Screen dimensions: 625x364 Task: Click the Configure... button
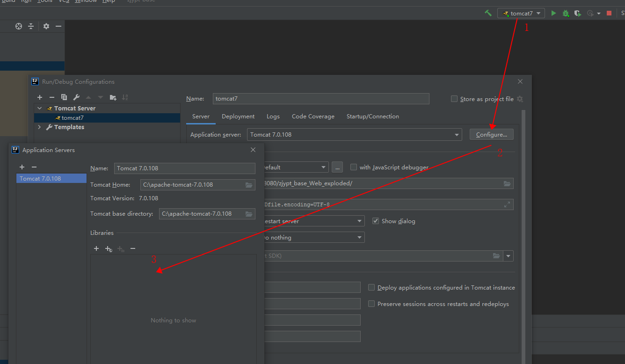[492, 135]
